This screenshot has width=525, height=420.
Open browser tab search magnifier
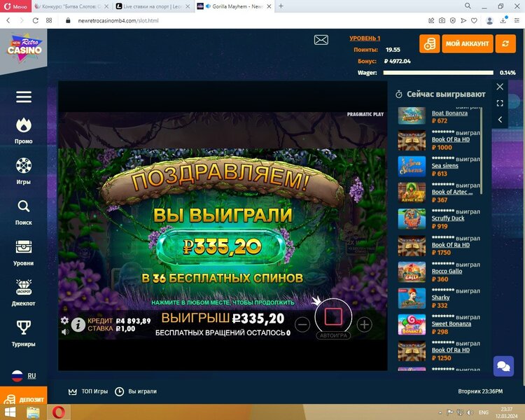click(468, 6)
